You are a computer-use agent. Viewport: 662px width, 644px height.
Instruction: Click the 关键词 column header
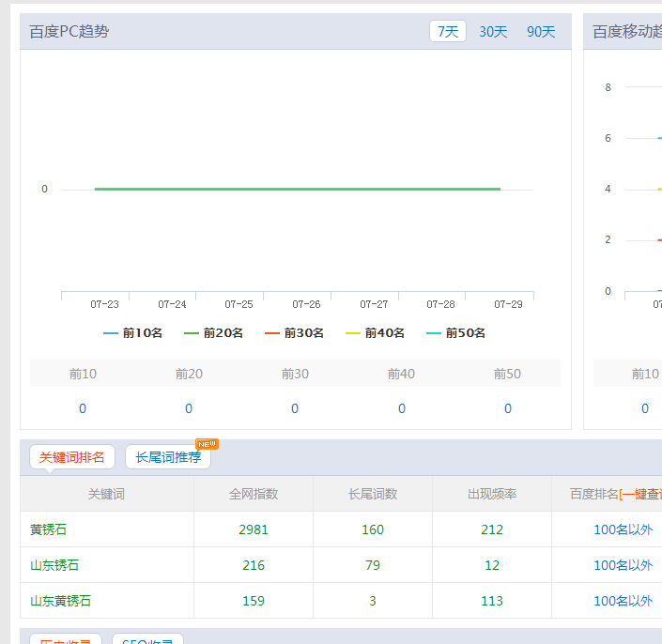(x=106, y=494)
